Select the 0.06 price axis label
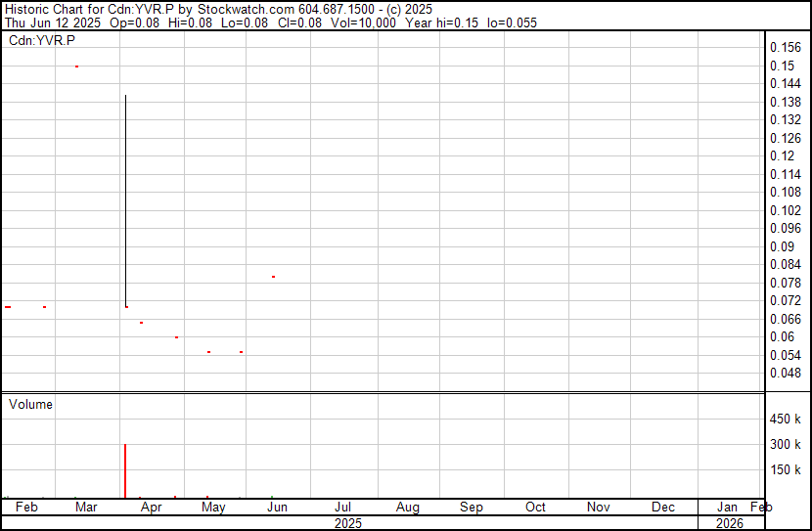This screenshot has width=812, height=531. pyautogui.click(x=782, y=337)
